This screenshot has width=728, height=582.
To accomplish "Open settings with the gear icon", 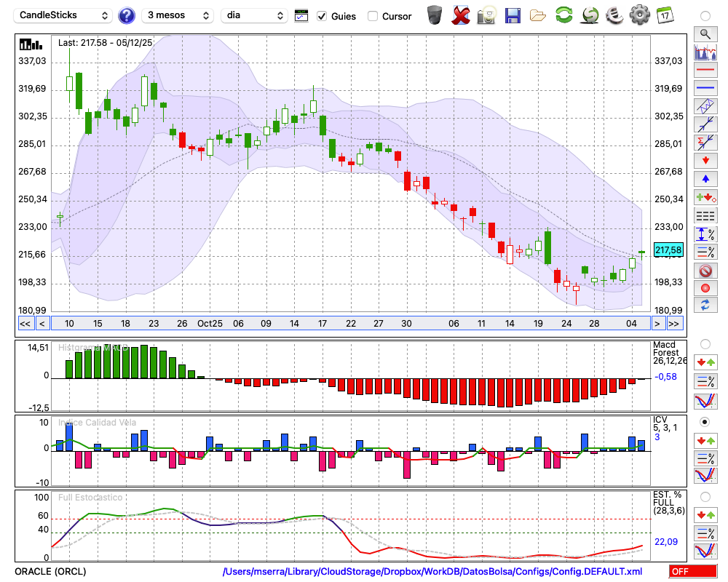I will (x=639, y=15).
